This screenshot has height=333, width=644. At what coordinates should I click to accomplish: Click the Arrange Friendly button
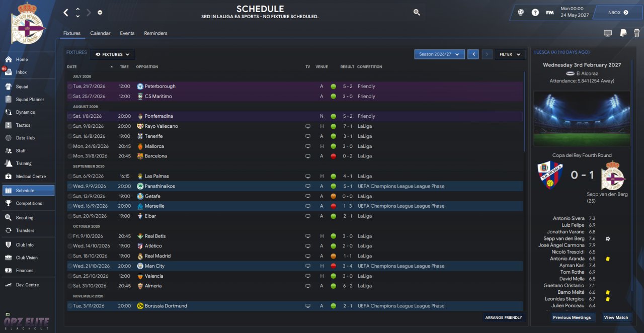[x=503, y=317]
